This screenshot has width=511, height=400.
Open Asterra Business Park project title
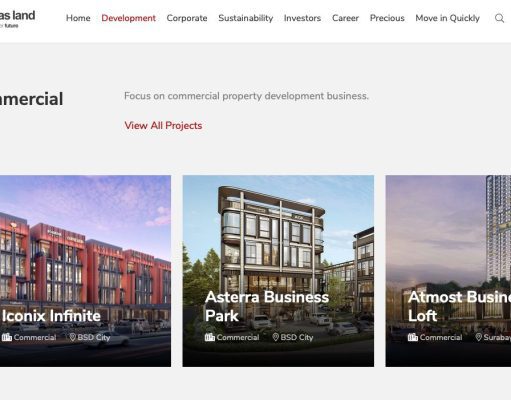[x=267, y=306]
